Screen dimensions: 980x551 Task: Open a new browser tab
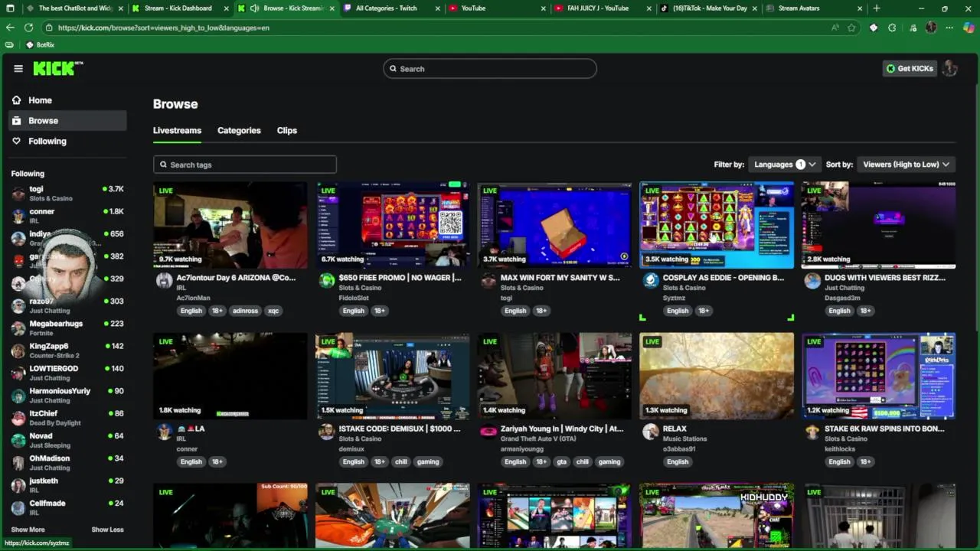pos(877,8)
